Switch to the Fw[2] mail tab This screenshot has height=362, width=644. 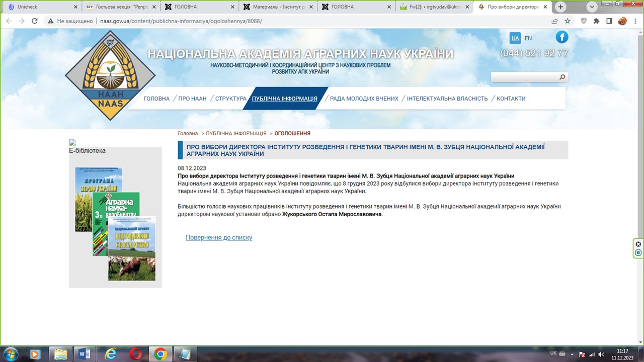pyautogui.click(x=433, y=7)
